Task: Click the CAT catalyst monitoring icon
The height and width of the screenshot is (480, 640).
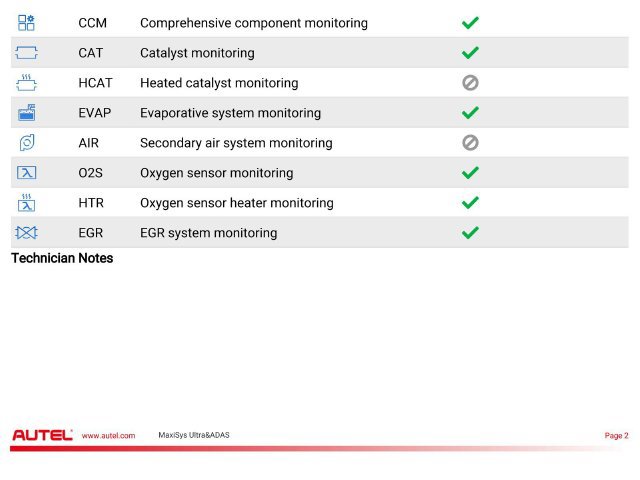Action: 26,53
